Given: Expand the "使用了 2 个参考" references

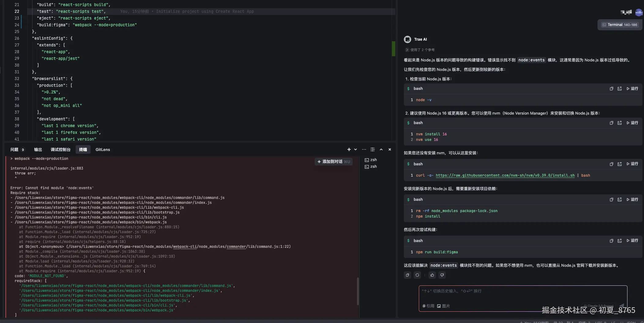Looking at the screenshot, I should [420, 50].
